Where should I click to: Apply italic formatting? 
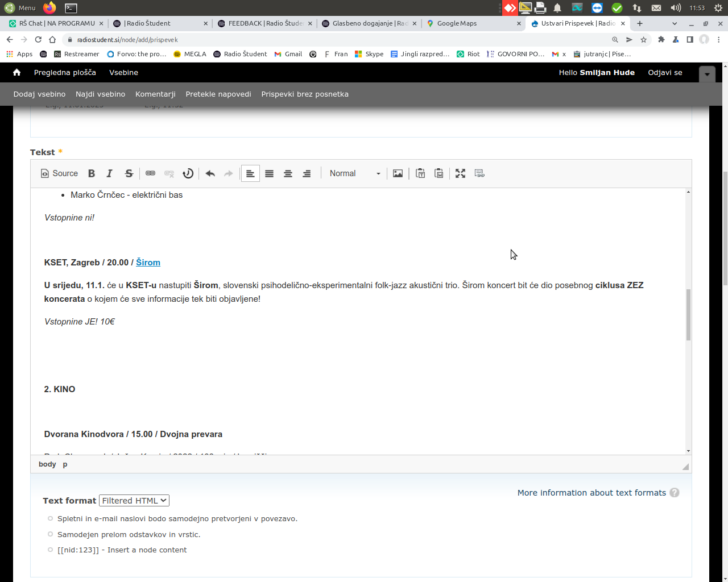[x=110, y=173]
